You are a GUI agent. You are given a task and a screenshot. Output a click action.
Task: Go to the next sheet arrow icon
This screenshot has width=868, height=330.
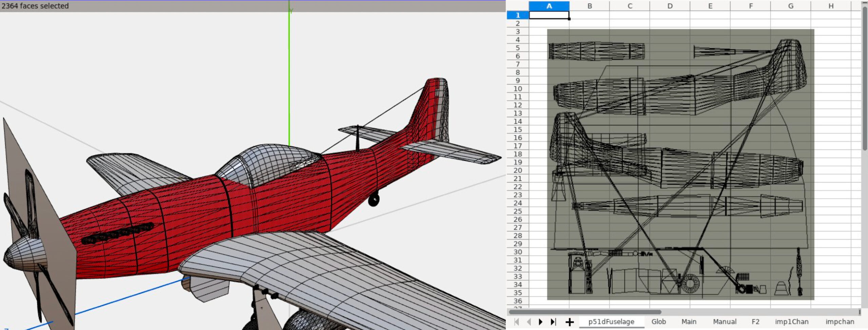coord(541,322)
